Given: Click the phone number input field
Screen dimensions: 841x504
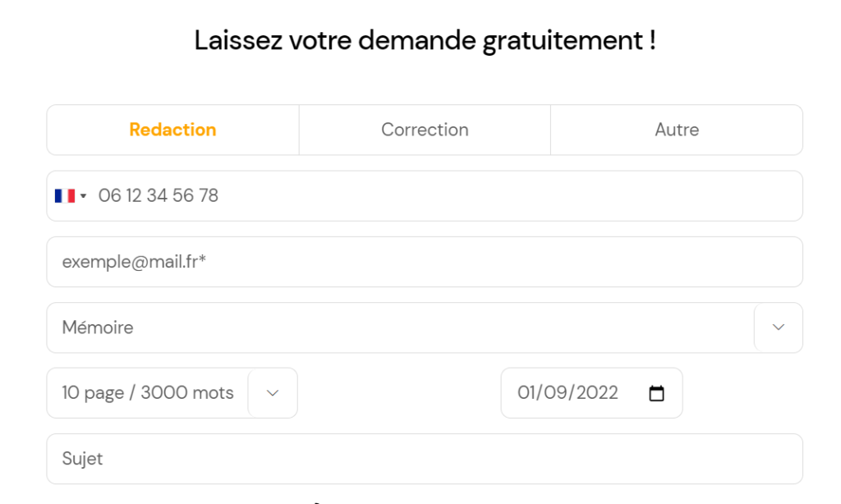Looking at the screenshot, I should tap(329, 195).
